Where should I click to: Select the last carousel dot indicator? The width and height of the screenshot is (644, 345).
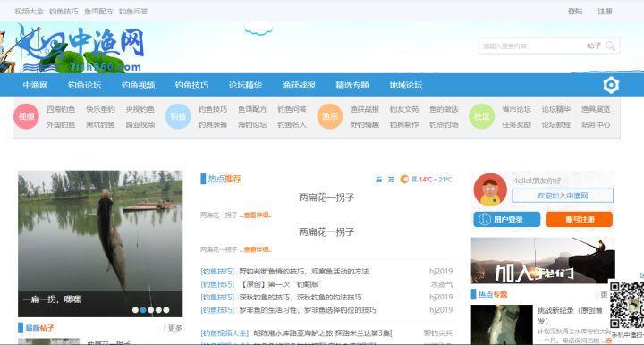[166, 310]
